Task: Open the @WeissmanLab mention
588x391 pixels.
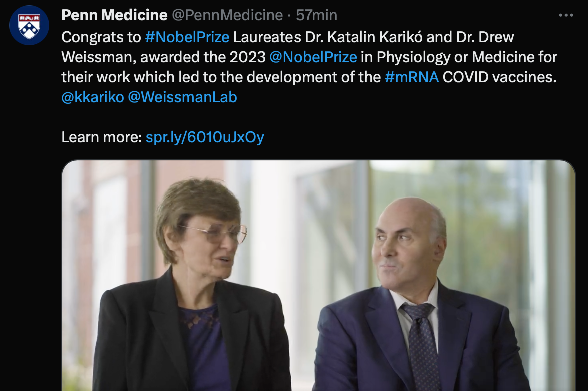Action: tap(182, 97)
